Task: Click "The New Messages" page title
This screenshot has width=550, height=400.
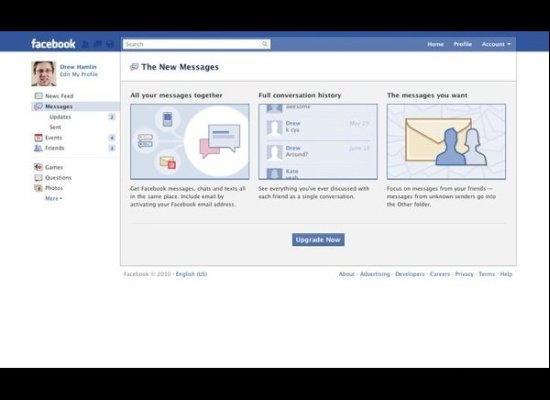Action: 180,67
